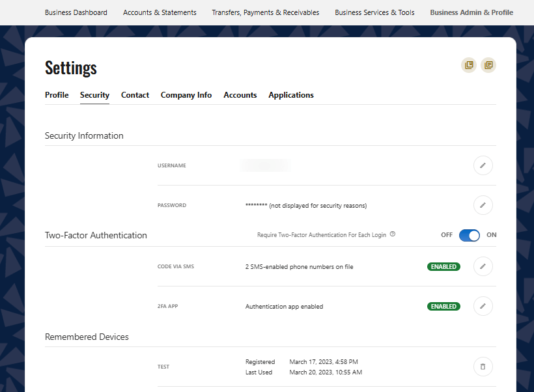Click the ENABLED badge for Code via SMS

click(443, 266)
